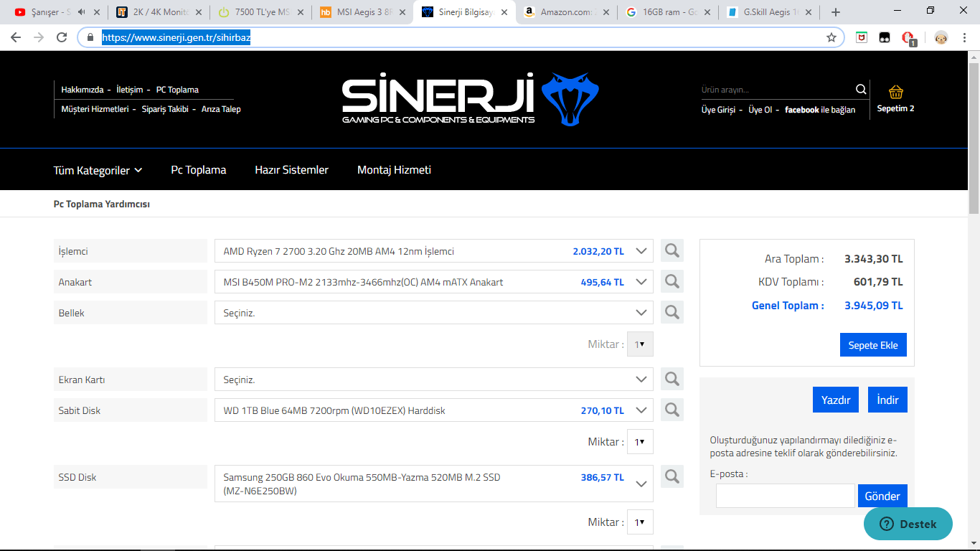Open Pc Toplama in the navigation bar
Image resolution: width=980 pixels, height=551 pixels.
[199, 170]
